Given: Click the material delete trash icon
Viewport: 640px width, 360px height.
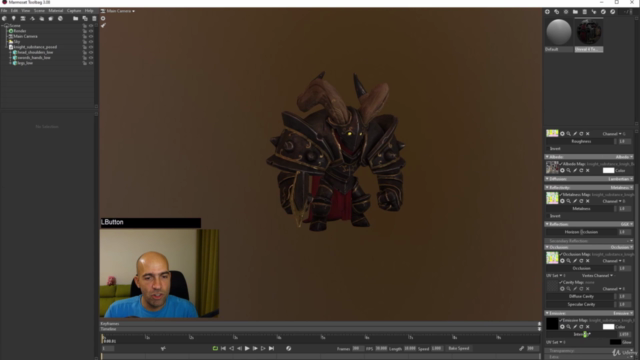Looking at the screenshot, I should click(x=584, y=12).
